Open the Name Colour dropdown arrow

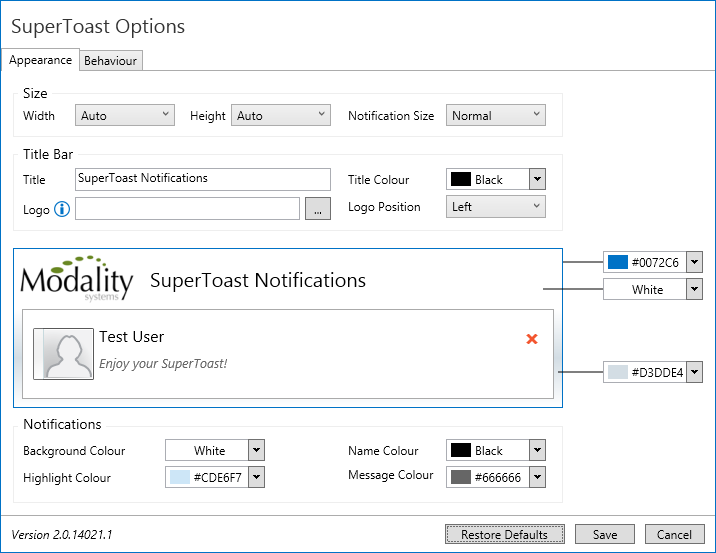pyautogui.click(x=537, y=450)
